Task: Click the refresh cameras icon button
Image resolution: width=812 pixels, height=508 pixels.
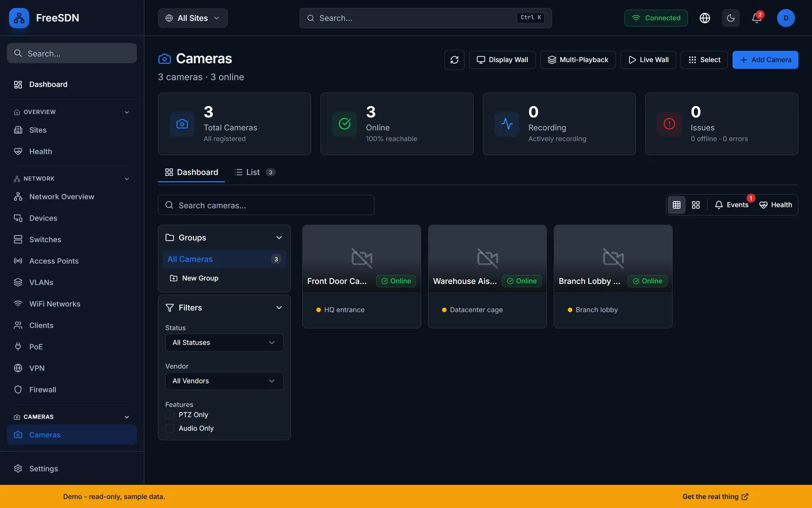Action: pyautogui.click(x=454, y=60)
